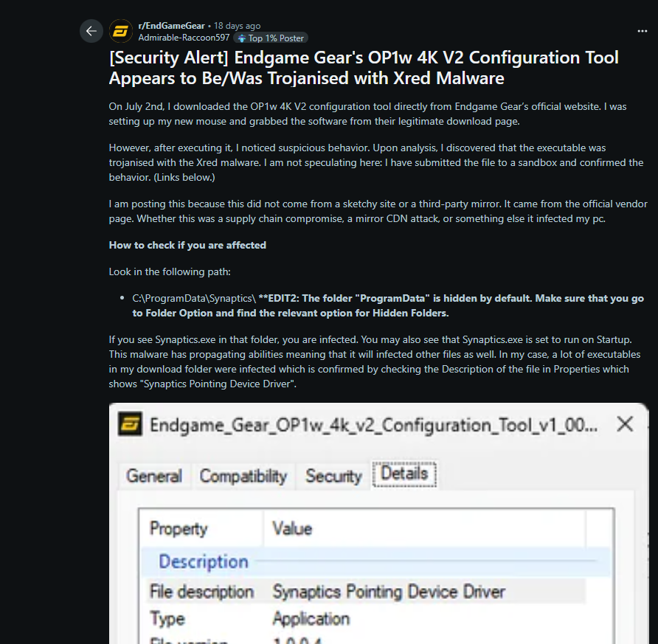This screenshot has height=644, width=658.
Task: Select the Details tab
Action: [x=404, y=474]
